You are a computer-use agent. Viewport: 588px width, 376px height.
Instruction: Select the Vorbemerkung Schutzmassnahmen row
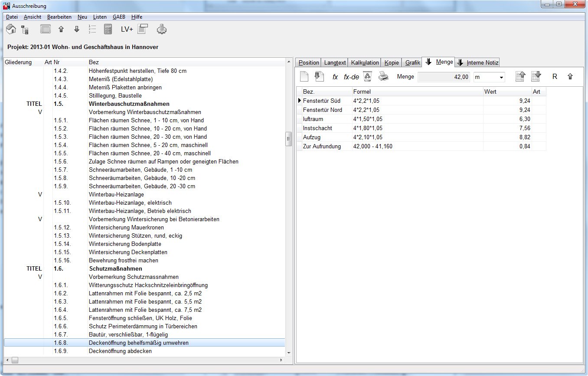pos(144,277)
